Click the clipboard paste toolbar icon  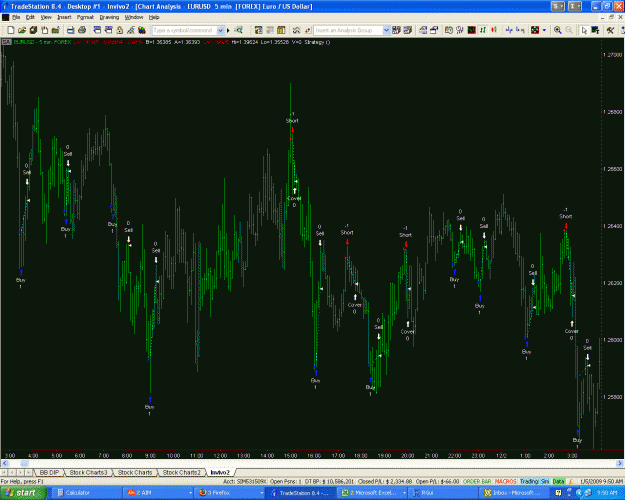point(44,30)
